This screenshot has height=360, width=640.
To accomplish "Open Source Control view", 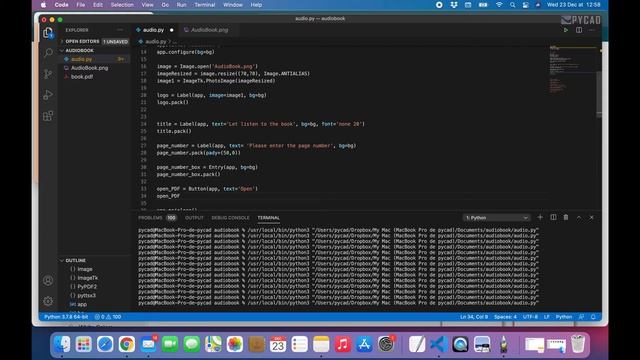I will tap(48, 74).
